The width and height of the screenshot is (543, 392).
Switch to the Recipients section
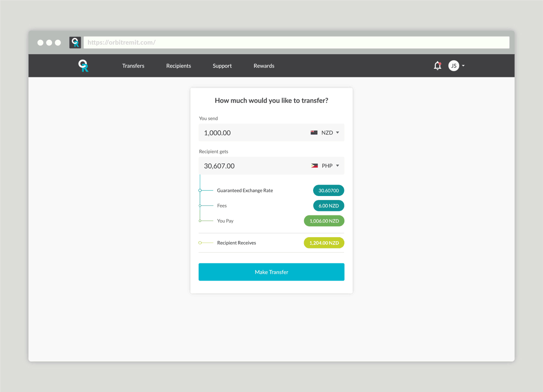coord(178,66)
